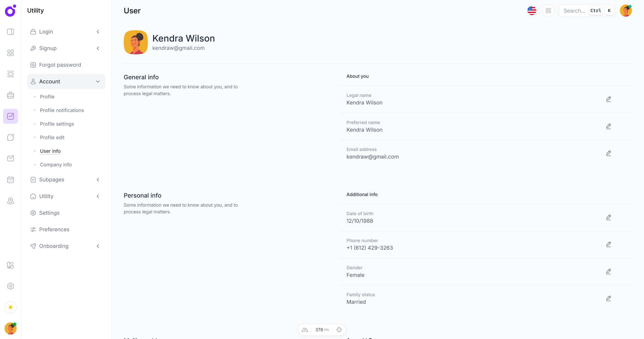644x339 pixels.
Task: Click the pencil icon beside Phone number
Action: tap(608, 244)
